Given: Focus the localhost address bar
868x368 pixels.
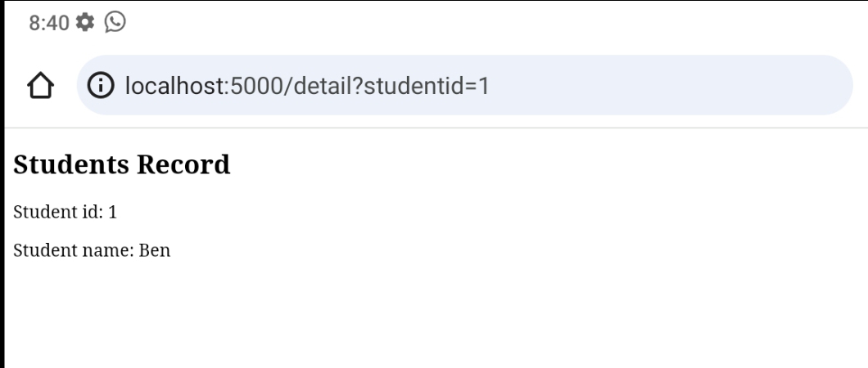Looking at the screenshot, I should click(464, 85).
